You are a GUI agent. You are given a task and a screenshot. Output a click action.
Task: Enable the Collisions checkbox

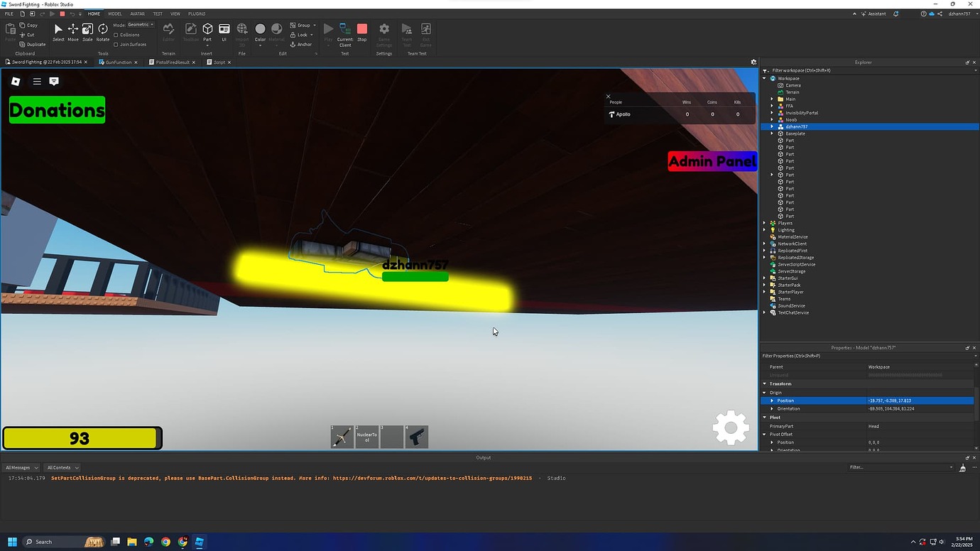pyautogui.click(x=116, y=34)
